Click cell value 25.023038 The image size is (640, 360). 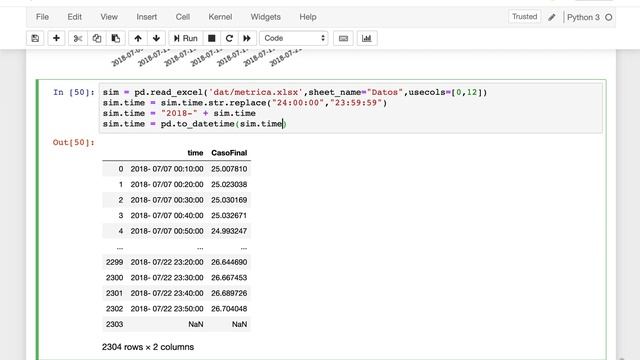(229, 184)
